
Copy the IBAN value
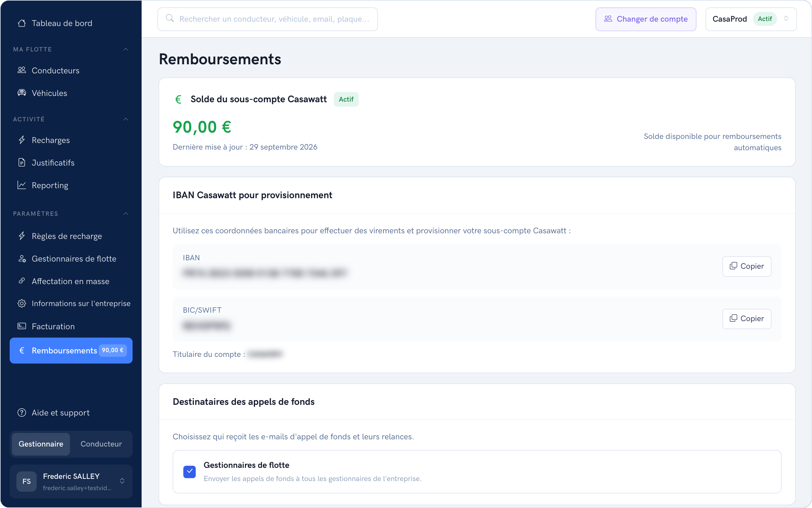747,266
